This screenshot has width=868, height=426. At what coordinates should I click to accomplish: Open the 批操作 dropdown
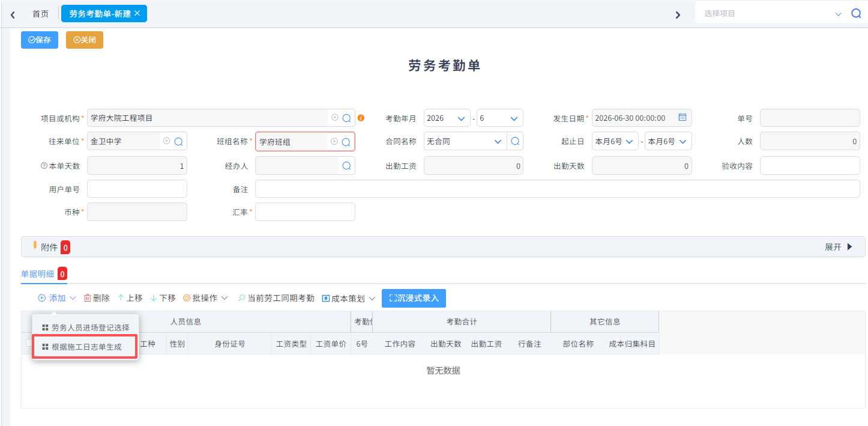[x=205, y=298]
